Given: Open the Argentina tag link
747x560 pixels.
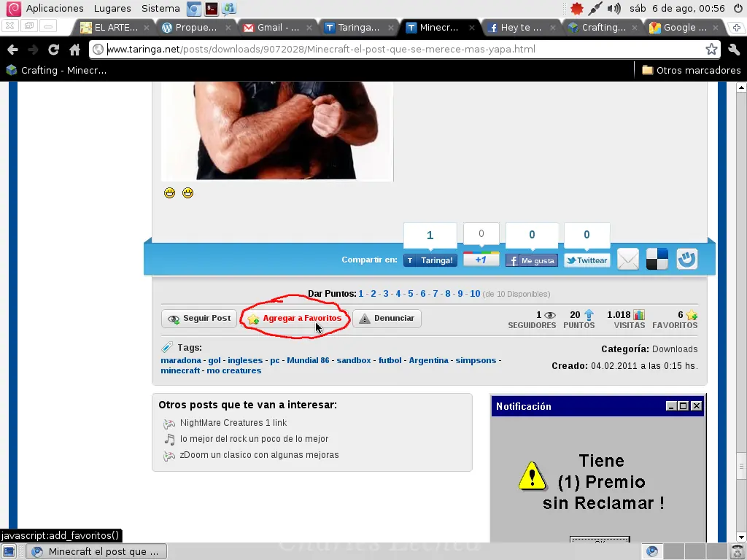Looking at the screenshot, I should [428, 360].
